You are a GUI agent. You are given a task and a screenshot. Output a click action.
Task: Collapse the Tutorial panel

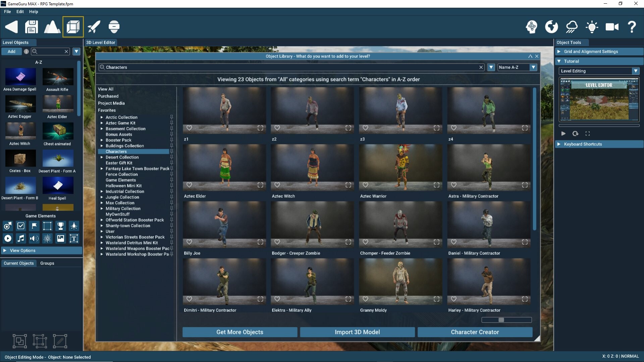(559, 61)
